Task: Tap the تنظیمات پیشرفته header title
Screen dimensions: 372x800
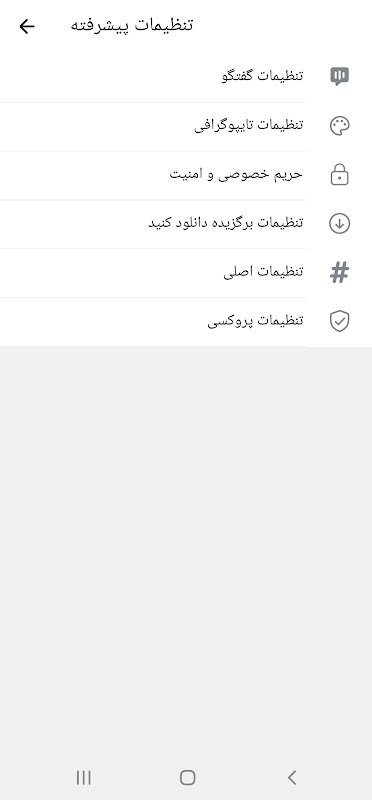Action: point(132,26)
